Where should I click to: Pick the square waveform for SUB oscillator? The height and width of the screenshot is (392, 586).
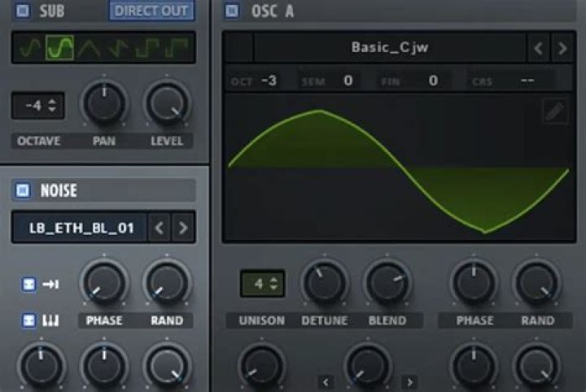pyautogui.click(x=147, y=48)
